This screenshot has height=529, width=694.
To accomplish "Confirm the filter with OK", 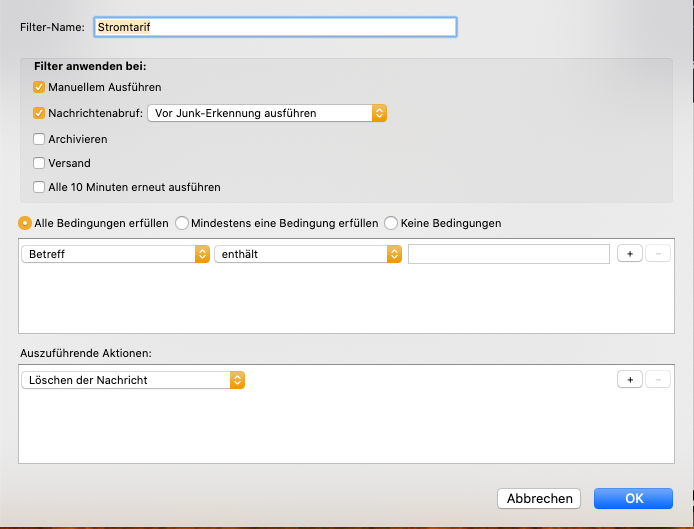I will [x=633, y=498].
